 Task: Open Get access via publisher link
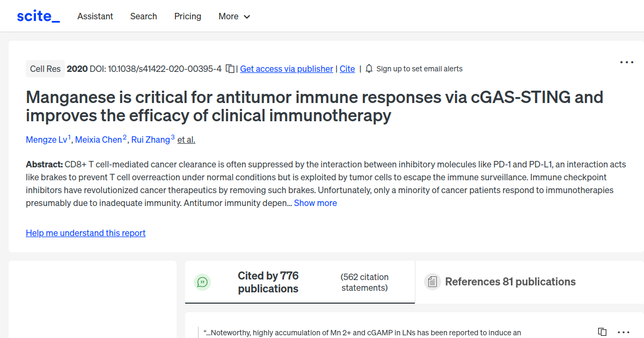[286, 69]
